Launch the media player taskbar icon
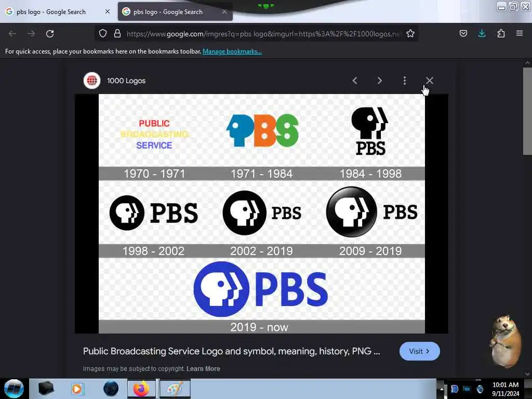Screen dimensions: 532x399 tap(77, 389)
